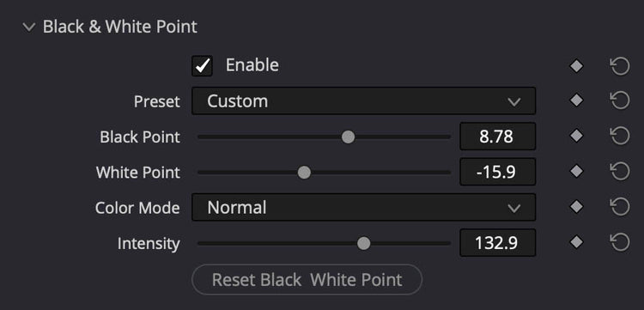The height and width of the screenshot is (310, 644).
Task: Reset the Color Mode setting
Action: coord(620,207)
